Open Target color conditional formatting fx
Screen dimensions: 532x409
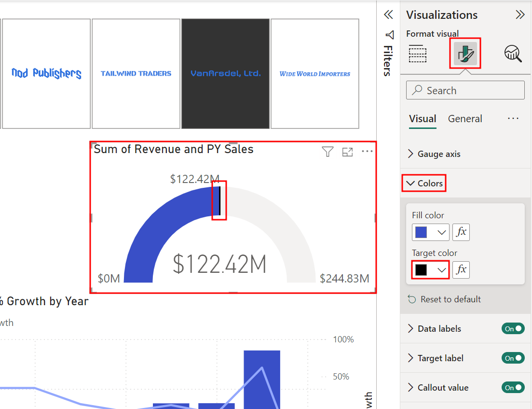(461, 270)
